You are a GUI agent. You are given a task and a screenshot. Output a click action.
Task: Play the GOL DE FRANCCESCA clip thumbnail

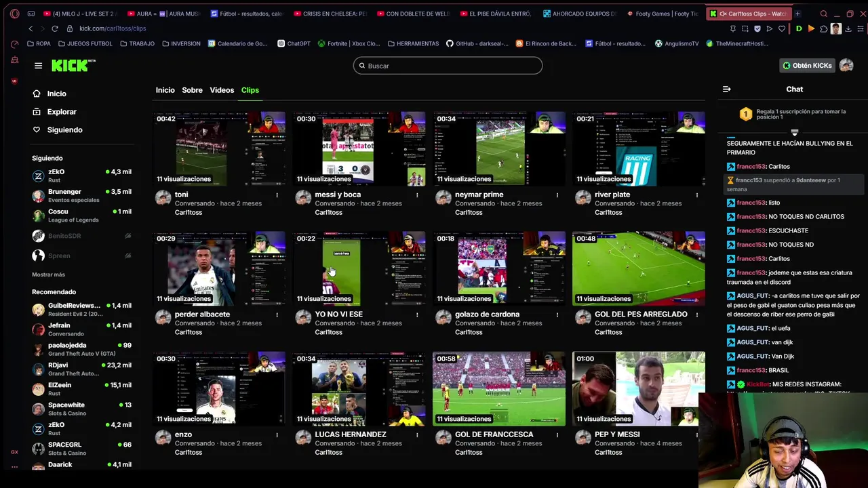498,388
